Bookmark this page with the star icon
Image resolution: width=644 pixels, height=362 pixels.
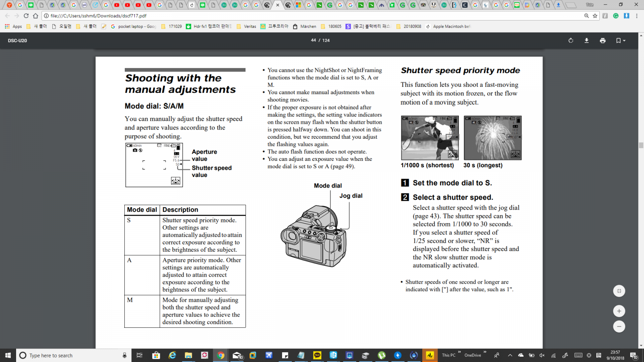pos(595,16)
